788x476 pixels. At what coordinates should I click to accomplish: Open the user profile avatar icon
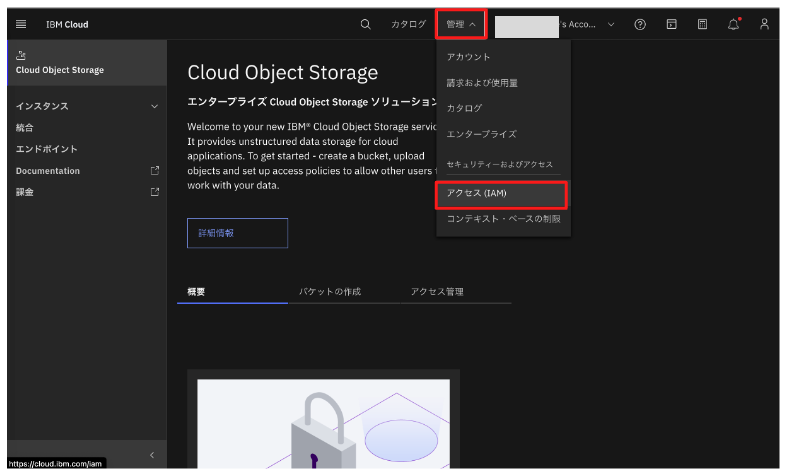click(764, 24)
